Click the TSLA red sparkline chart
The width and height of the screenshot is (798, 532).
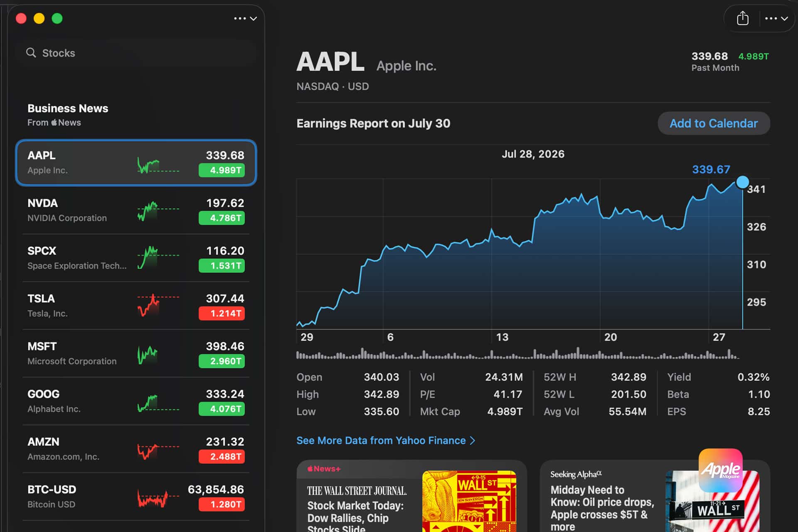click(158, 305)
